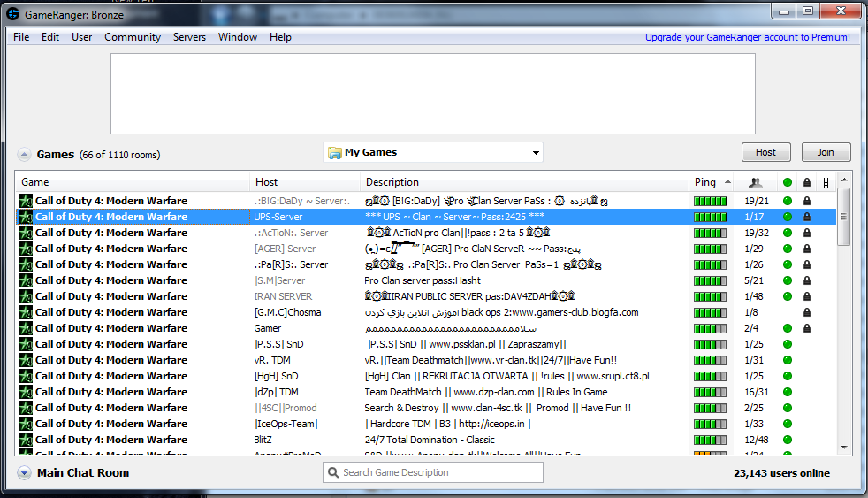Click ping bar in ||4SC||Promod row
The image size is (868, 498).
pyautogui.click(x=711, y=409)
